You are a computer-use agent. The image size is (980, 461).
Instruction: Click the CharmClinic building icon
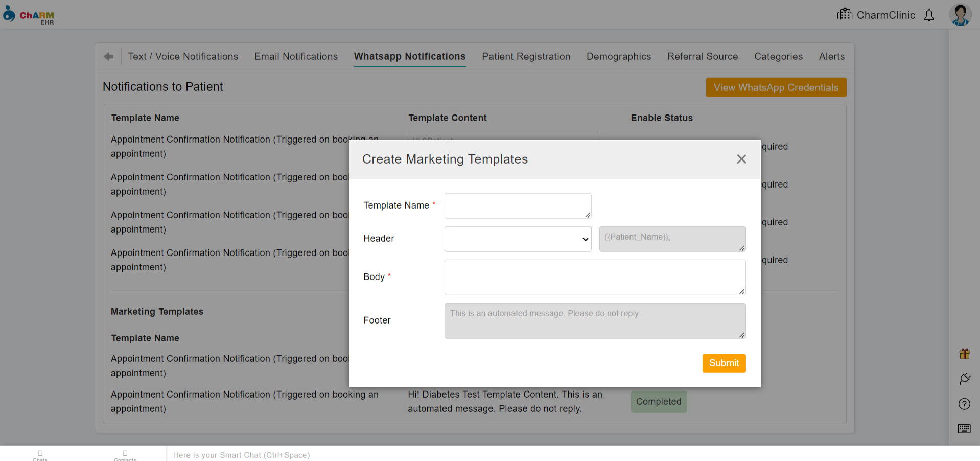845,14
